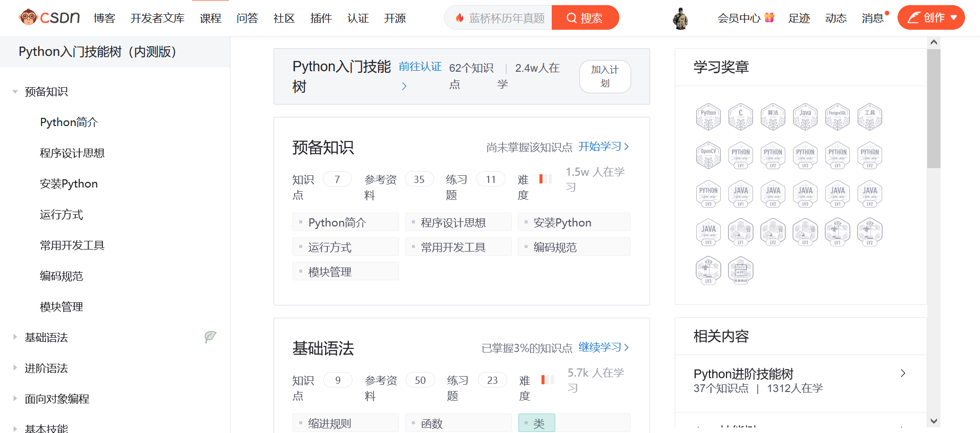Open the 开发者文库 navigation item
The width and height of the screenshot is (980, 433).
coord(158,18)
